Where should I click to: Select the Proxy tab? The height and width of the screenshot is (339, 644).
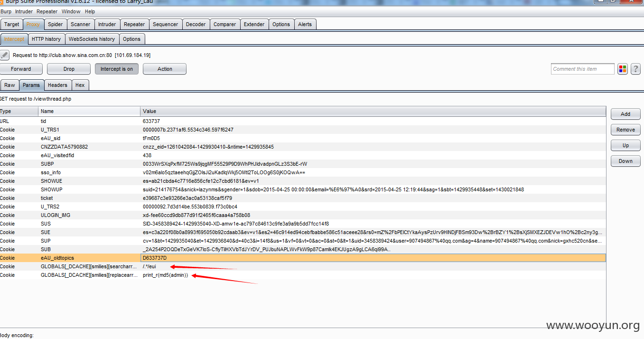(x=33, y=24)
